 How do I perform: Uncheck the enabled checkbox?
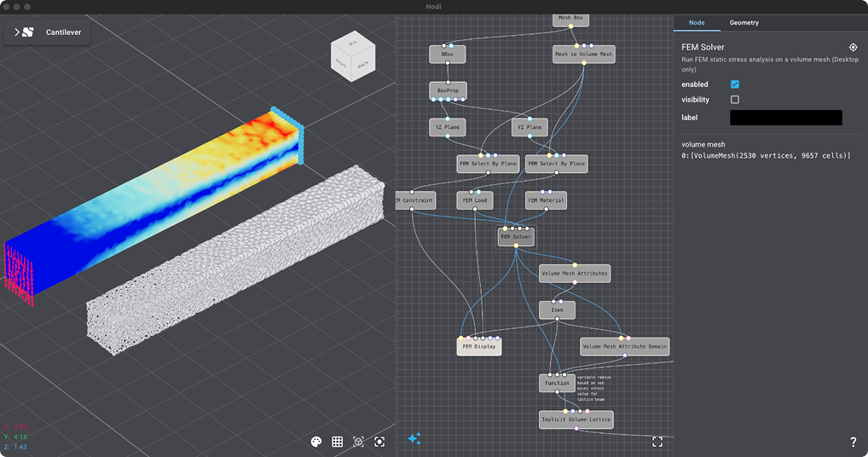735,84
